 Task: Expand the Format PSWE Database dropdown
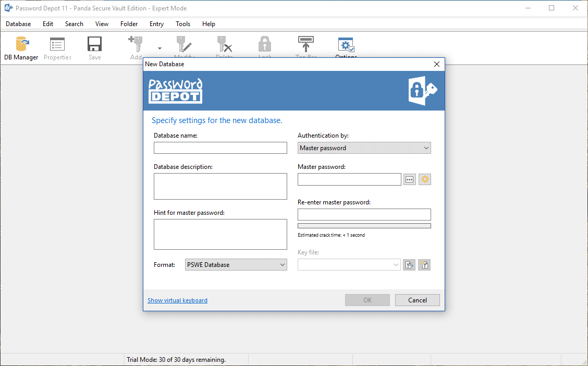(x=236, y=265)
